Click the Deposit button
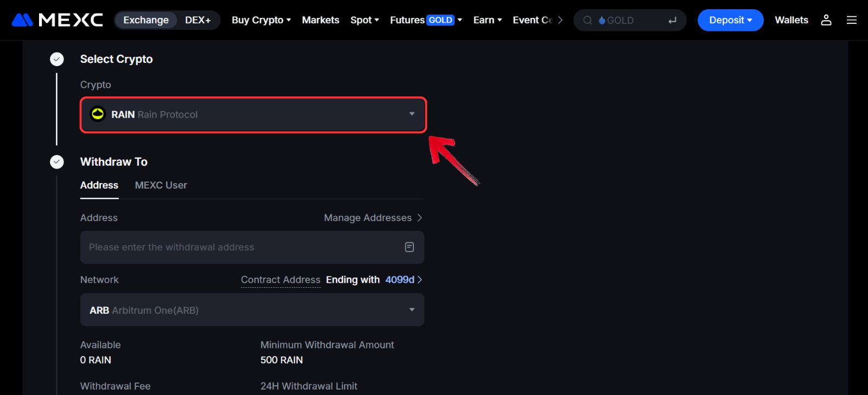The height and width of the screenshot is (395, 868). point(730,20)
